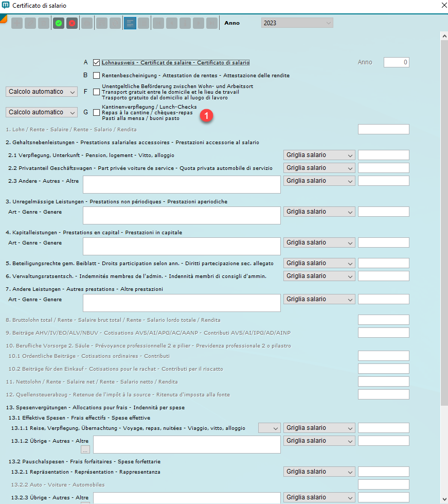Click the highlighted list view icon

coord(130,23)
